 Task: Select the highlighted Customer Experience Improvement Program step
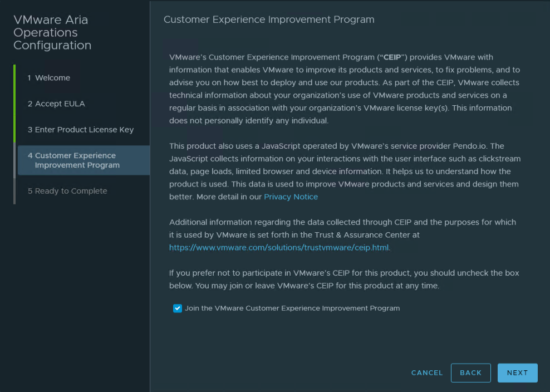pos(84,160)
